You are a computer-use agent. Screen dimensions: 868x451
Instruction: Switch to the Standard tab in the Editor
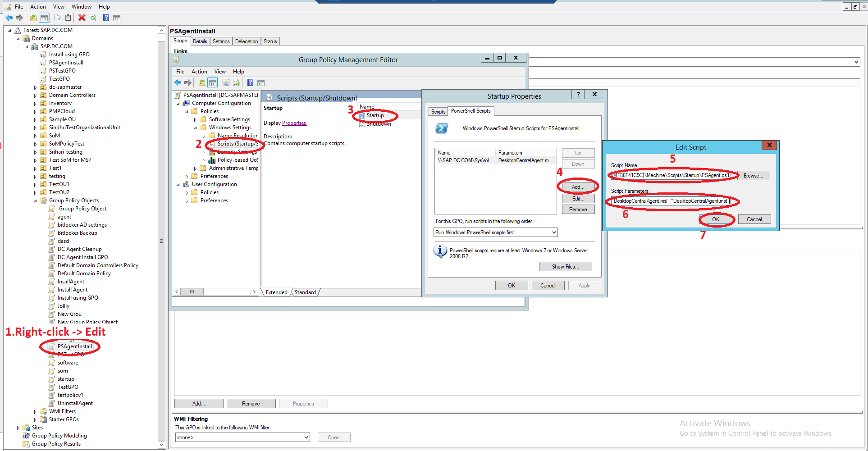point(305,292)
